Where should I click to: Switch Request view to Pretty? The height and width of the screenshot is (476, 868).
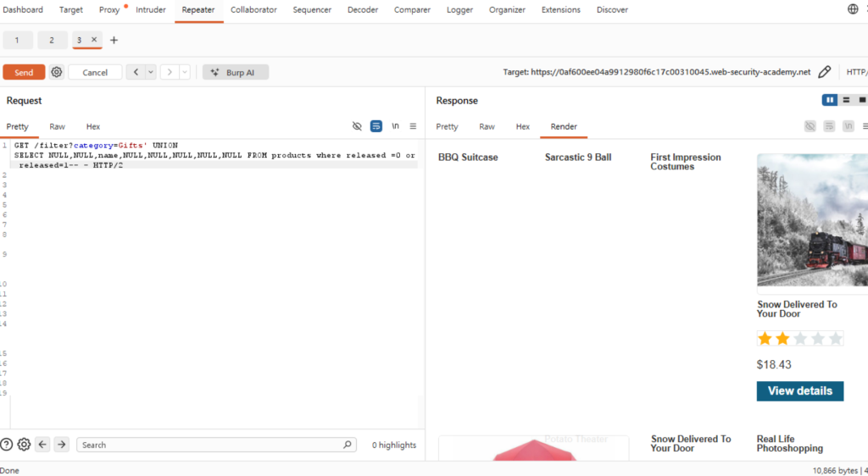pos(18,126)
